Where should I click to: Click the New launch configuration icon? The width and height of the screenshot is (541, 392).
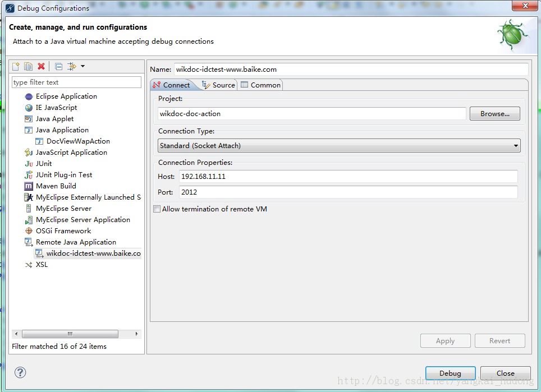[x=16, y=66]
